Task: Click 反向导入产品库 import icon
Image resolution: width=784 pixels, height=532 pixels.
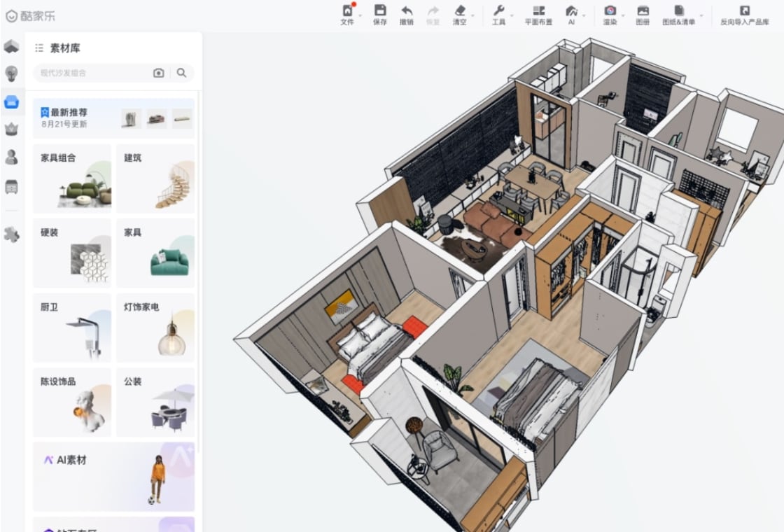Action: point(745,10)
